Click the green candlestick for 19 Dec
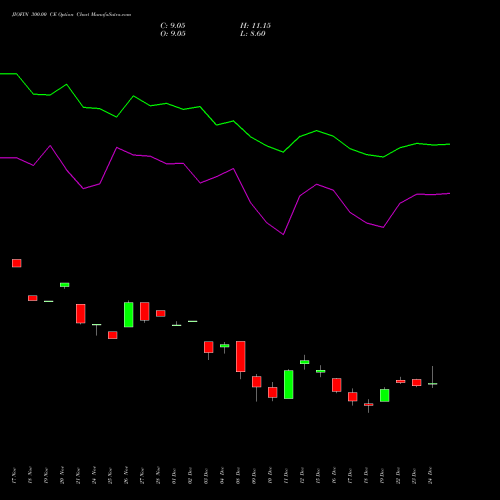The image size is (500, 500). (x=385, y=395)
